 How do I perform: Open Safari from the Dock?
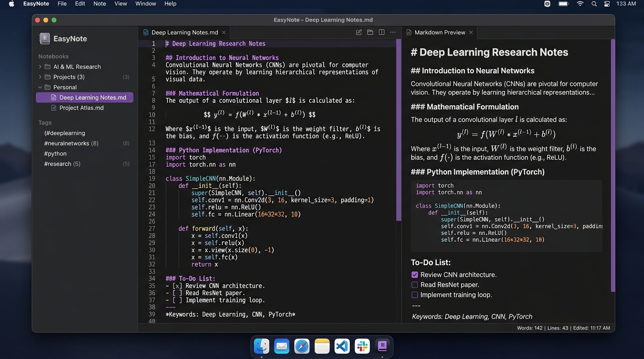302,346
